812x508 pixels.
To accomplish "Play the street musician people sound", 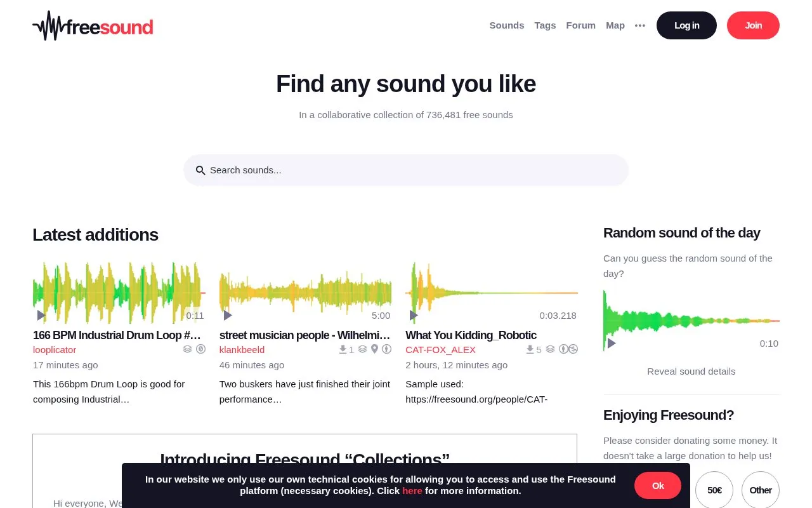I will pos(228,315).
